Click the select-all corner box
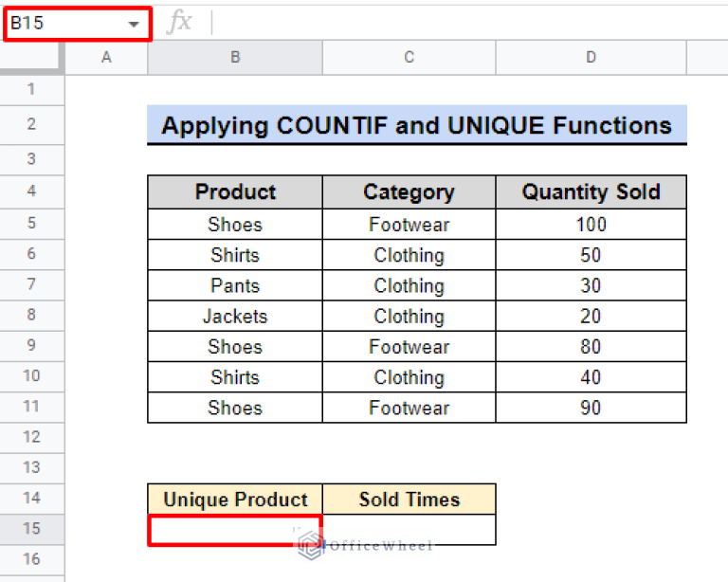 click(x=31, y=58)
